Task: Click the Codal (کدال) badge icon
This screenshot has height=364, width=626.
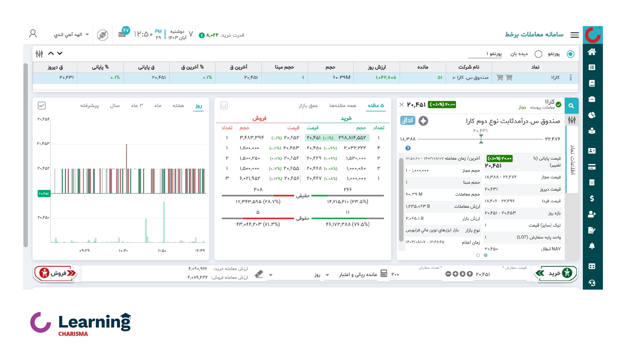Action: [408, 120]
